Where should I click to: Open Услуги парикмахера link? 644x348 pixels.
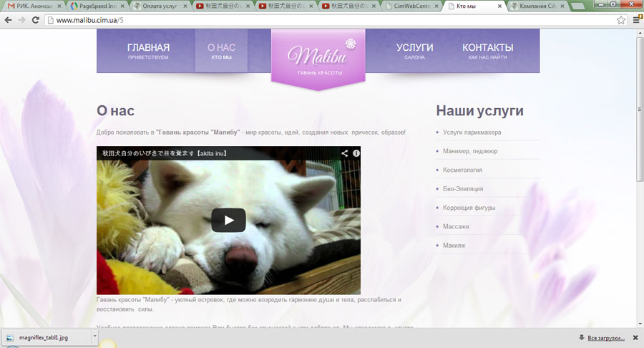[472, 132]
